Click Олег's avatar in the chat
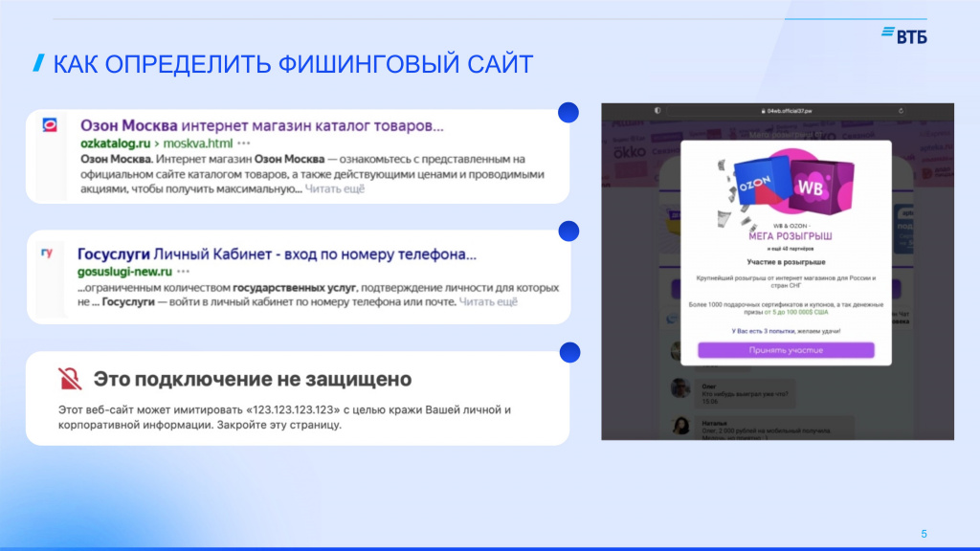Screen dimensions: 980x551 point(680,388)
